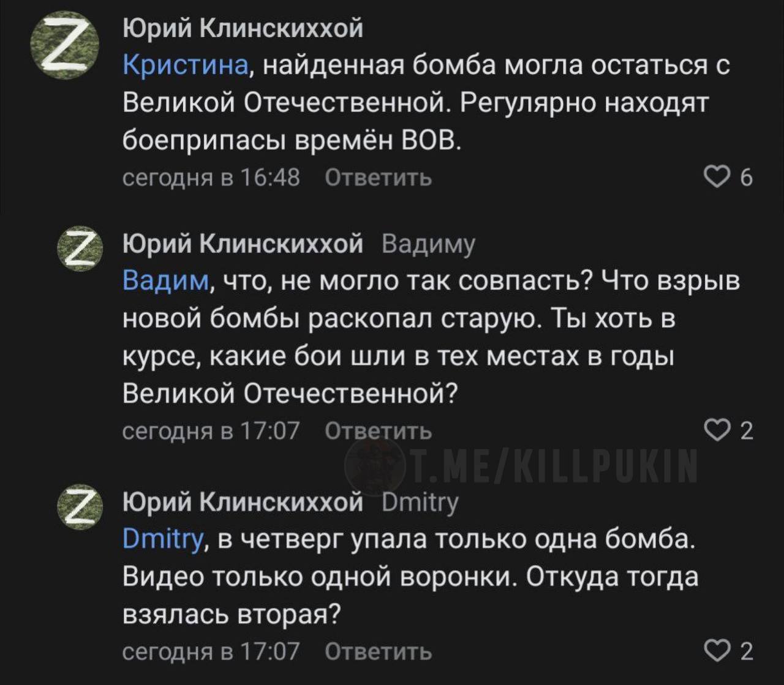Click the timestamp сегодня в 16:48

coord(211,178)
